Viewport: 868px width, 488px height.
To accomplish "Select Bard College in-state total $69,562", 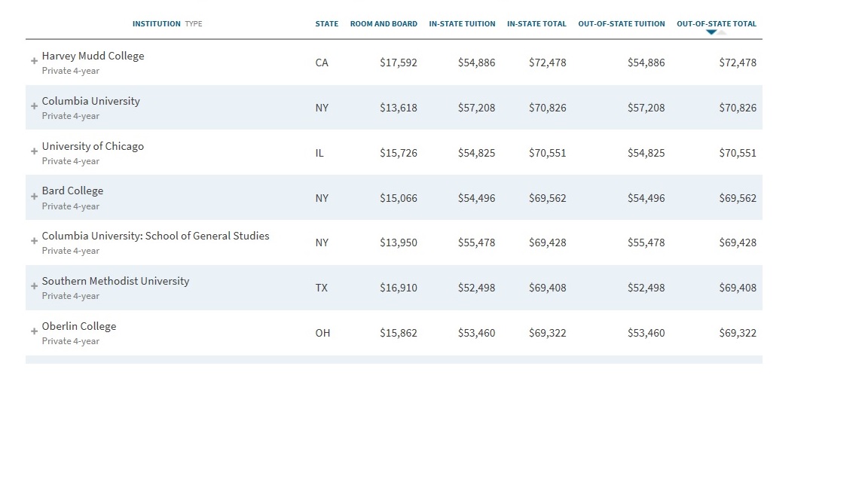I will pyautogui.click(x=548, y=198).
